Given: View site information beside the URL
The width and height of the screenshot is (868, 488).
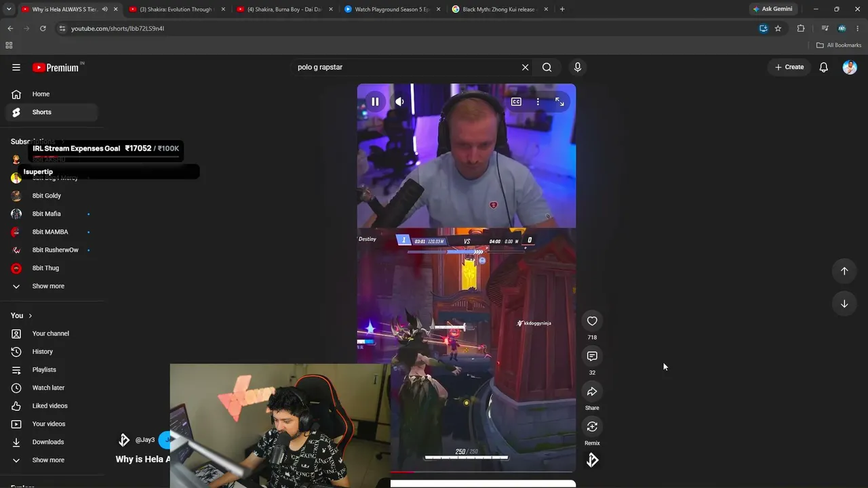Looking at the screenshot, I should tap(62, 28).
